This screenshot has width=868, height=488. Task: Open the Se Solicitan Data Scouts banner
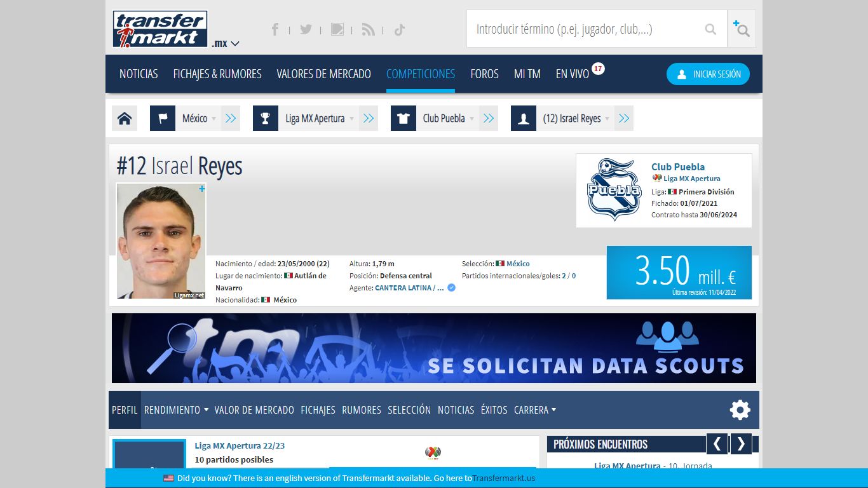coord(434,348)
